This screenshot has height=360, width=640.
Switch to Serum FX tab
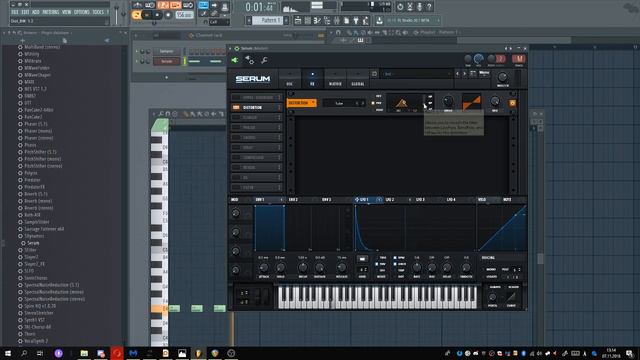click(x=312, y=78)
